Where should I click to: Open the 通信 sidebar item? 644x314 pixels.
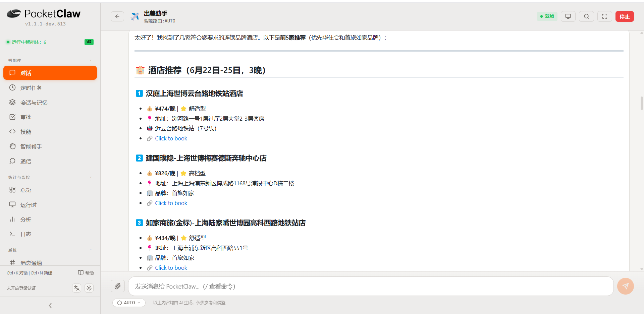pos(50,161)
